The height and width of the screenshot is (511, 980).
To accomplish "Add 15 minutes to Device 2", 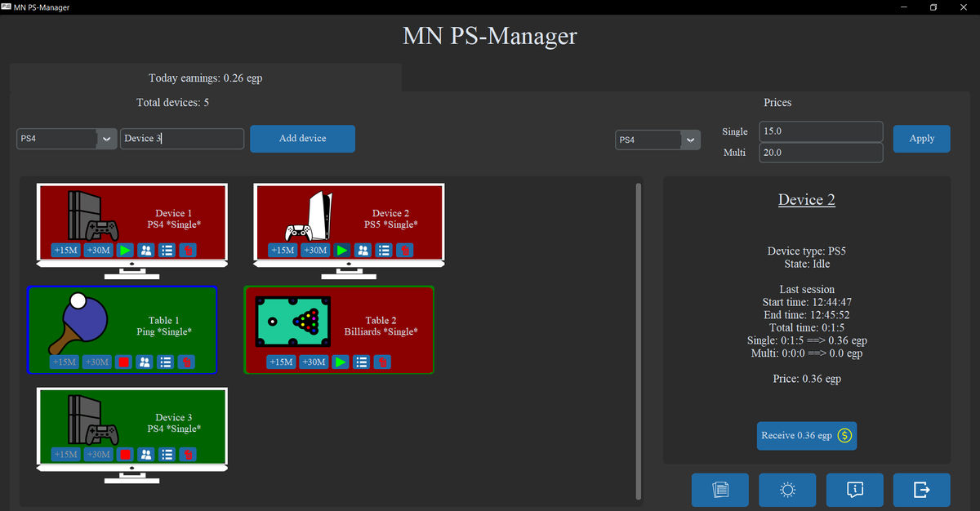I will 283,251.
